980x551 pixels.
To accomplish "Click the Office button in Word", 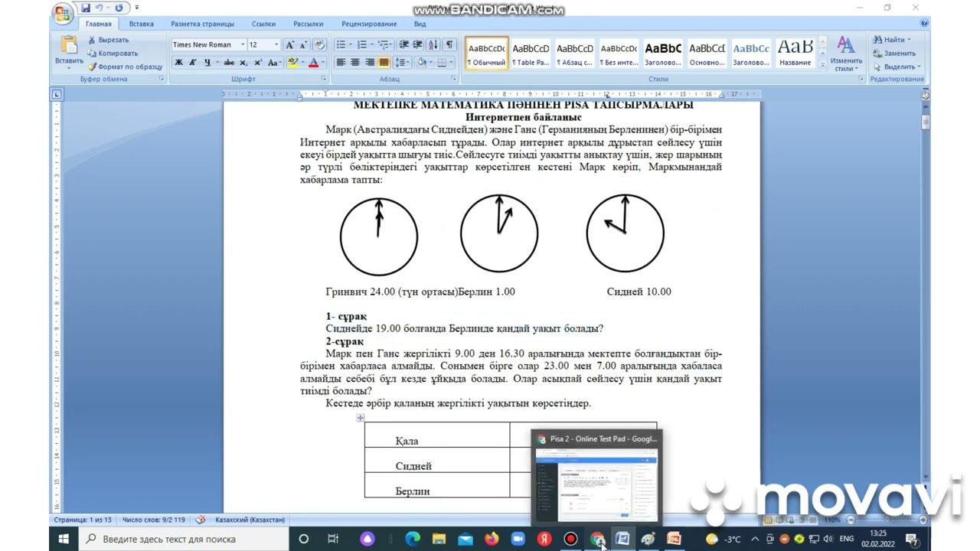I will coord(64,12).
